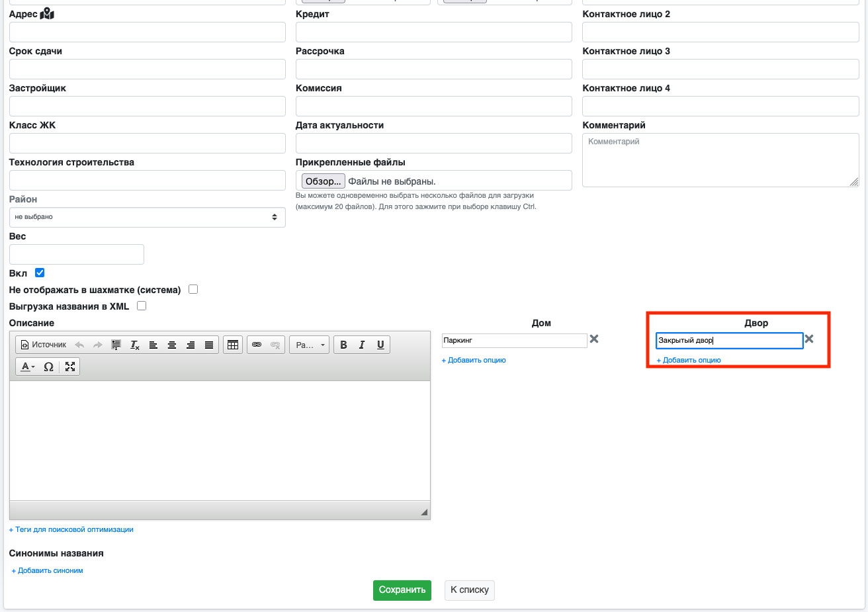Click Добавить опцию under Дом
This screenshot has width=868, height=612.
[474, 360]
